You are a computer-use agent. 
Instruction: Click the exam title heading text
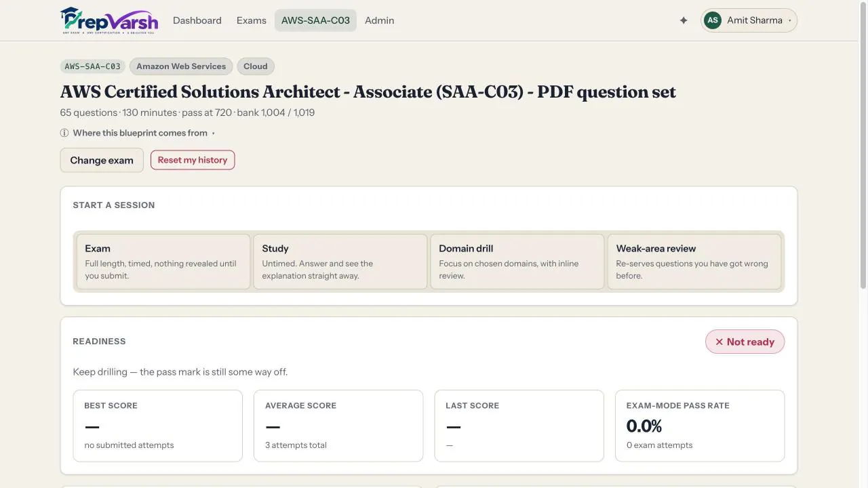pos(368,92)
